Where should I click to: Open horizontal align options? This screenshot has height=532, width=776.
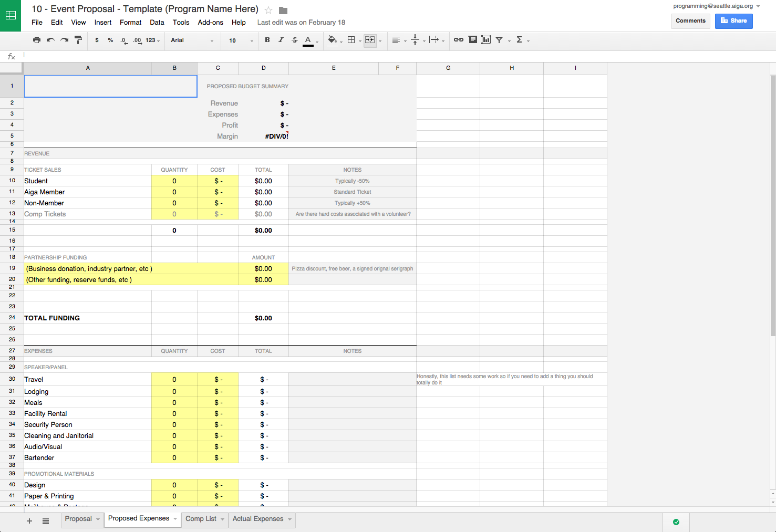pos(397,40)
